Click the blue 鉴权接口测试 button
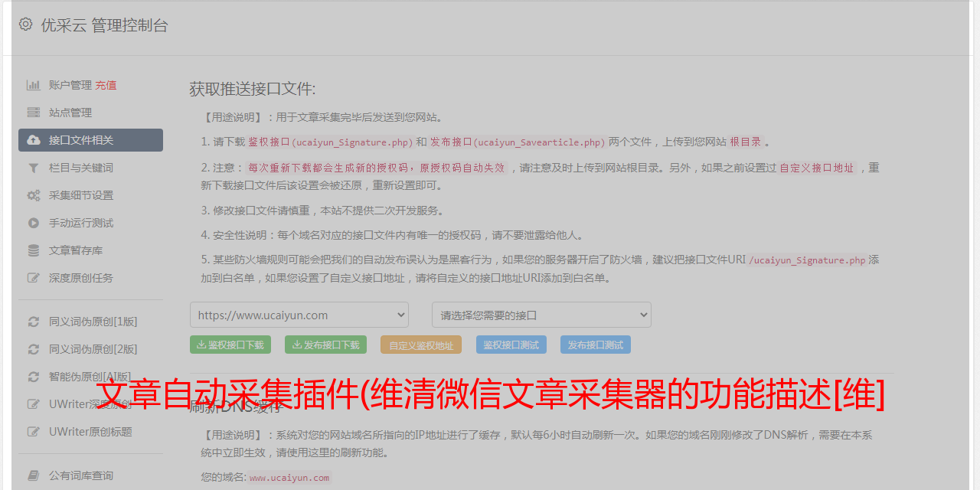The image size is (980, 490). pos(511,345)
